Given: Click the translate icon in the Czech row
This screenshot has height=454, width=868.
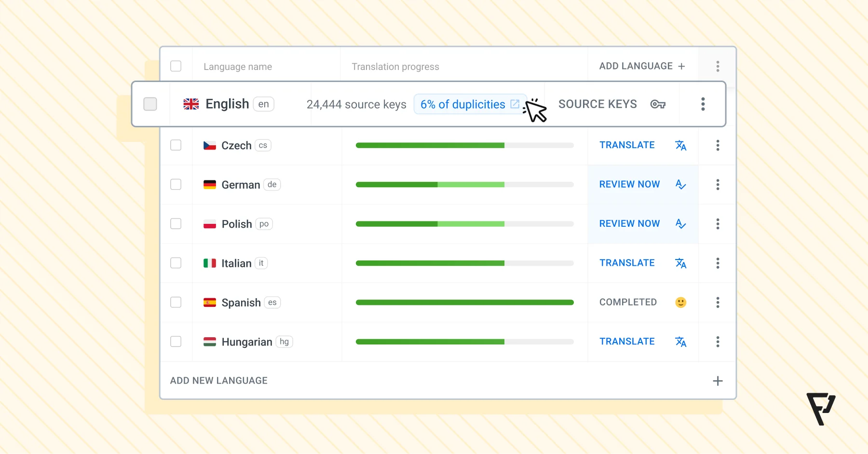Looking at the screenshot, I should point(680,145).
